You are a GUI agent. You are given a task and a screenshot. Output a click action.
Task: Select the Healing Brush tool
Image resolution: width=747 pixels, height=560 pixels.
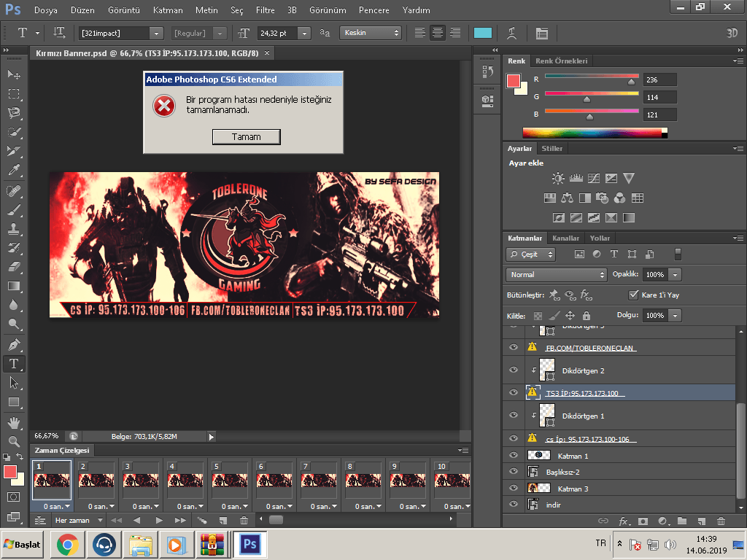pos(14,191)
